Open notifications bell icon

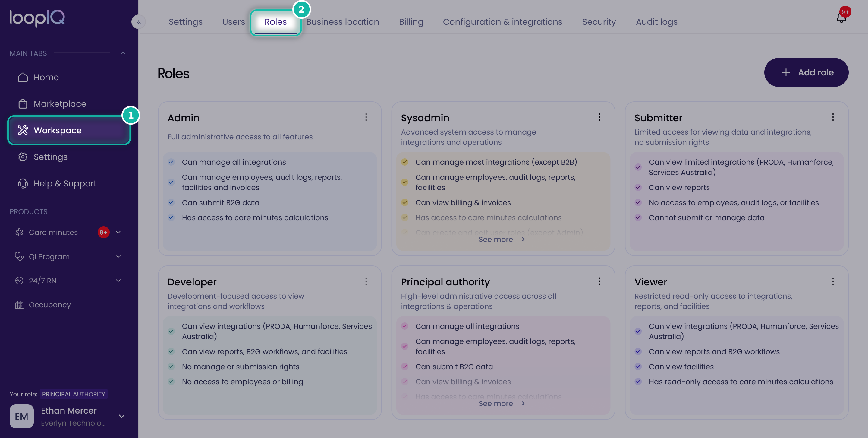pos(841,17)
